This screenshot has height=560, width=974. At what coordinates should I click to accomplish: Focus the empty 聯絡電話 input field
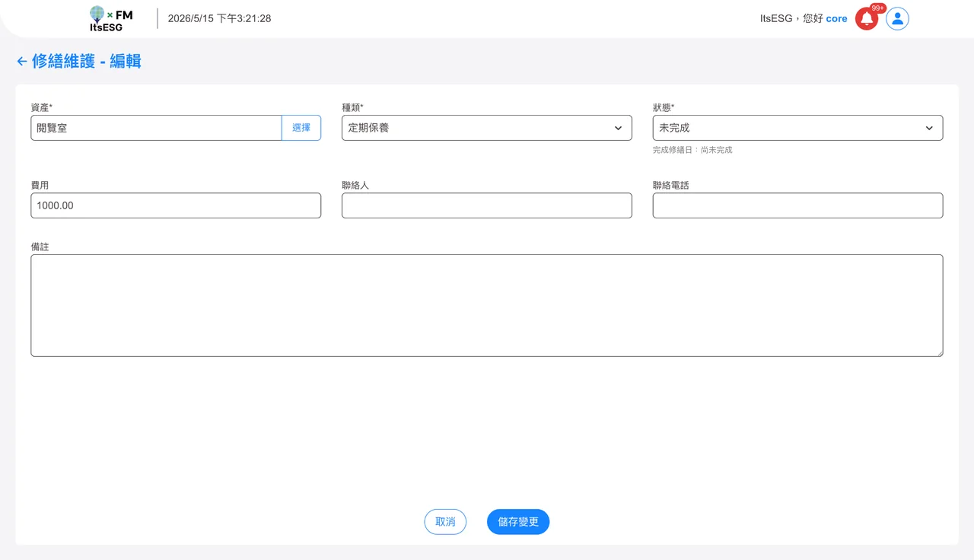797,205
